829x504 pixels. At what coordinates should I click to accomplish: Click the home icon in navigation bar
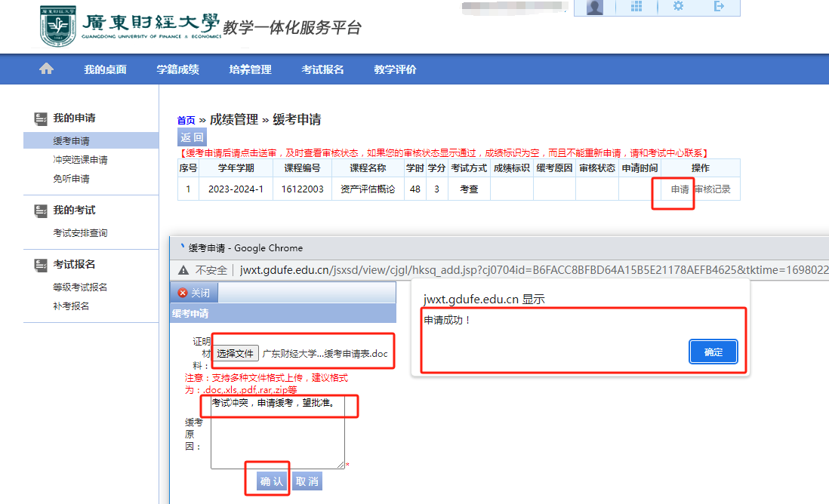coord(46,69)
